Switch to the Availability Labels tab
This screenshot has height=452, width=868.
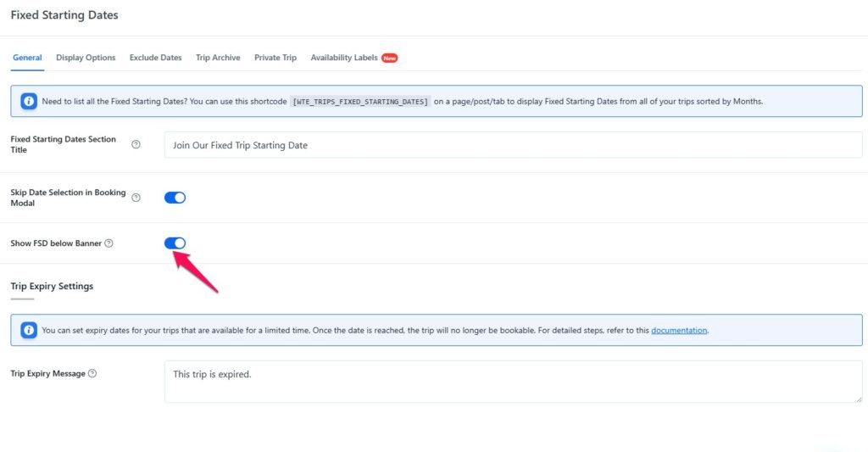click(x=343, y=58)
